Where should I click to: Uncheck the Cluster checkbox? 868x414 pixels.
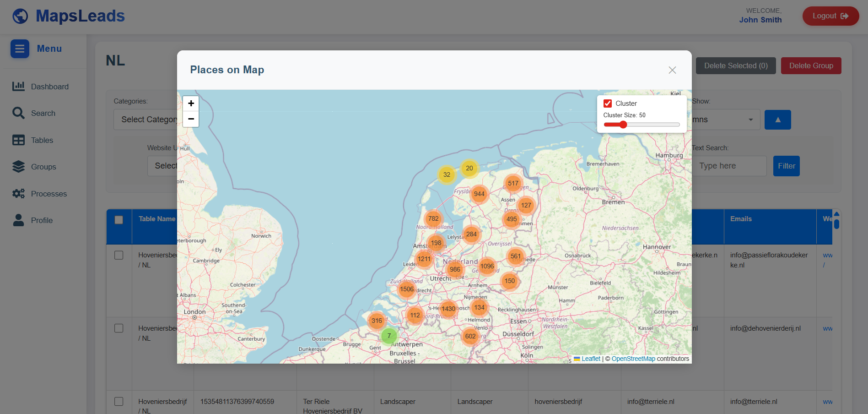point(608,103)
